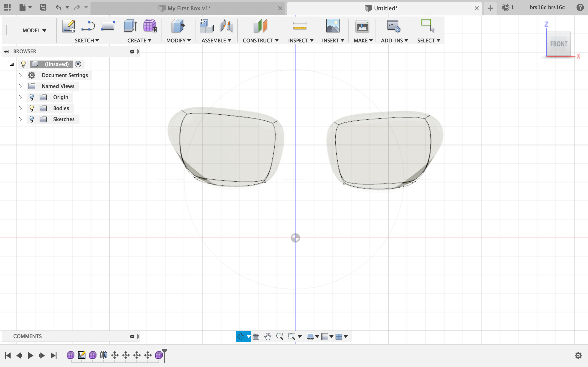Open the MODEL workspace dropdown
The width and height of the screenshot is (588, 367).
point(34,31)
